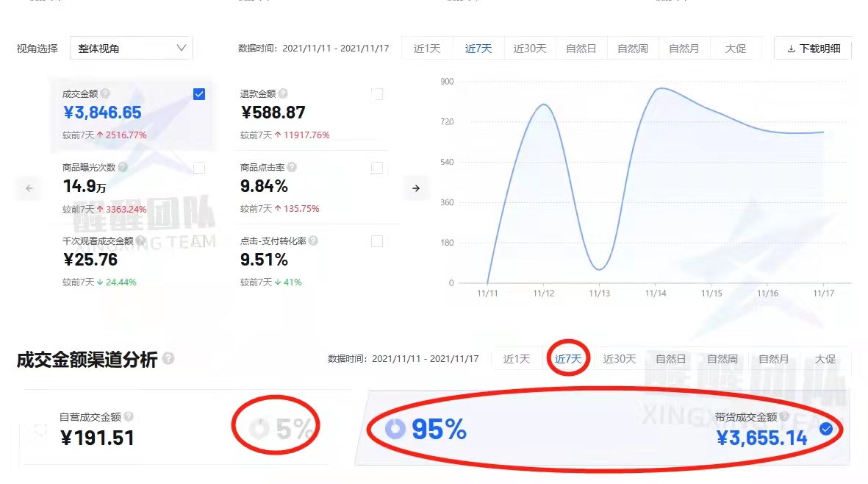Select 大促 in the channel analysis section
This screenshot has height=484, width=868.
click(825, 359)
